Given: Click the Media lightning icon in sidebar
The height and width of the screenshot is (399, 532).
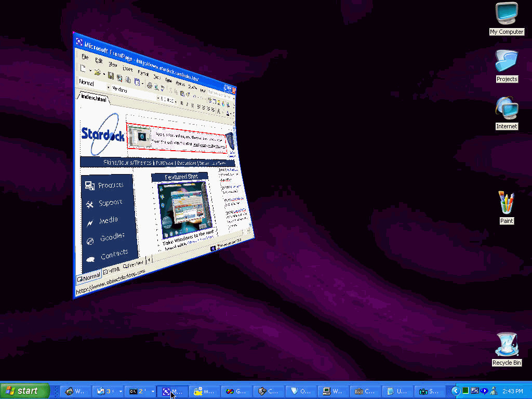Looking at the screenshot, I should tap(90, 223).
